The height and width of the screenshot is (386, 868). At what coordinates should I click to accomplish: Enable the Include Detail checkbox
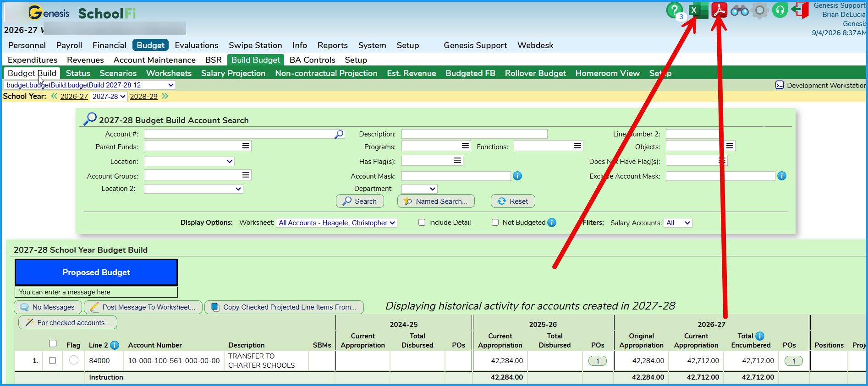[422, 223]
